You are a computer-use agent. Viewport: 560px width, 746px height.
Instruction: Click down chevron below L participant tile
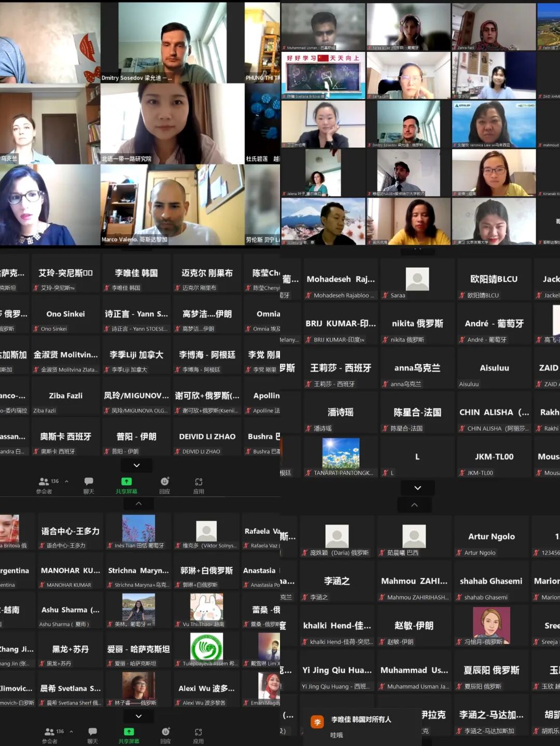click(x=418, y=488)
